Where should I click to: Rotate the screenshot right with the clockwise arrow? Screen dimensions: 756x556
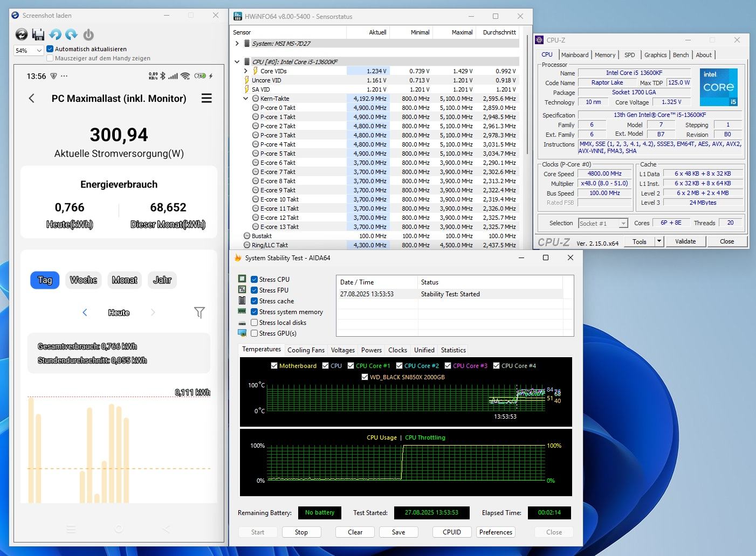(72, 35)
